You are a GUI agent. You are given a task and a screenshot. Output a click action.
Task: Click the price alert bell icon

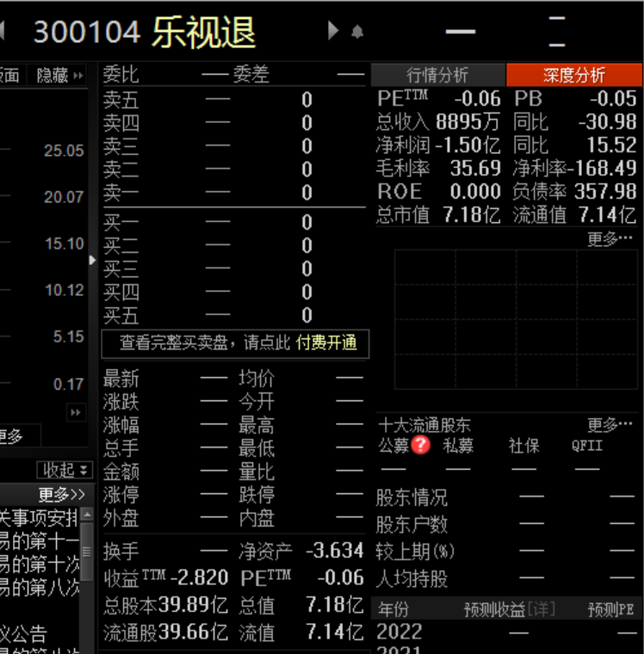357,33
